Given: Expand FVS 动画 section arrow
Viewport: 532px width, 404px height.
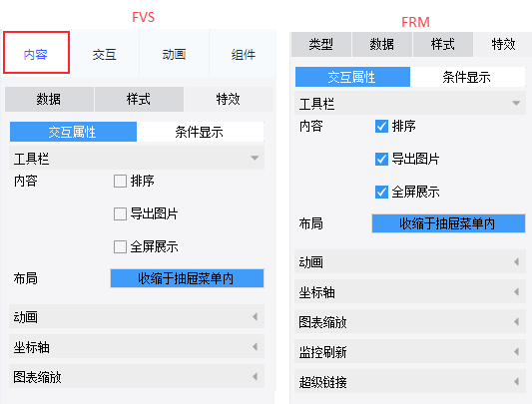Looking at the screenshot, I should coord(255,316).
